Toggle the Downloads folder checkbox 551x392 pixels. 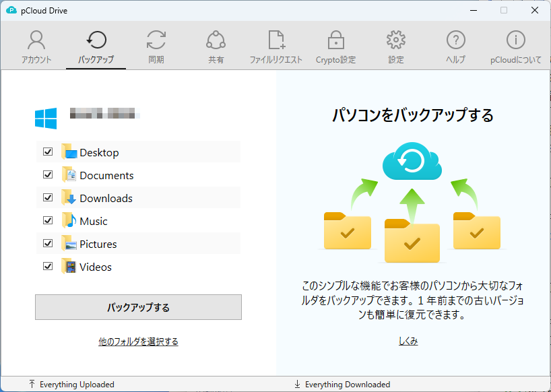pos(48,198)
